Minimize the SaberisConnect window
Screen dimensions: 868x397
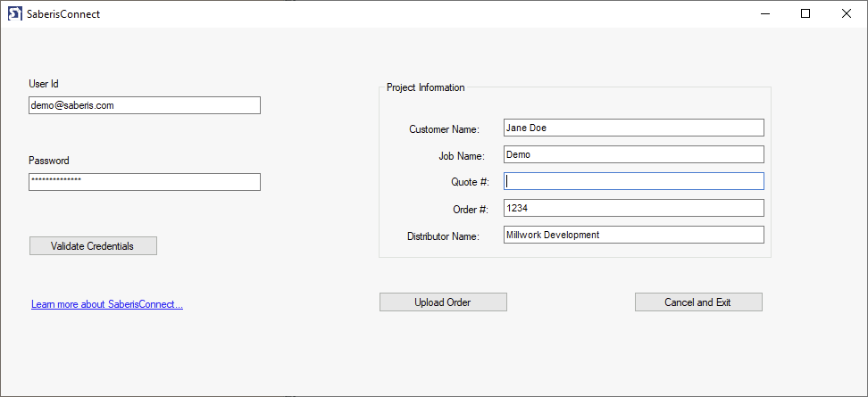(x=765, y=13)
